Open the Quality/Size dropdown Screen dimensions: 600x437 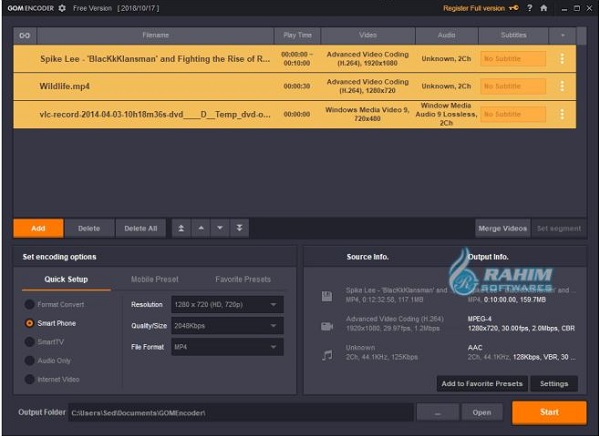coord(227,326)
